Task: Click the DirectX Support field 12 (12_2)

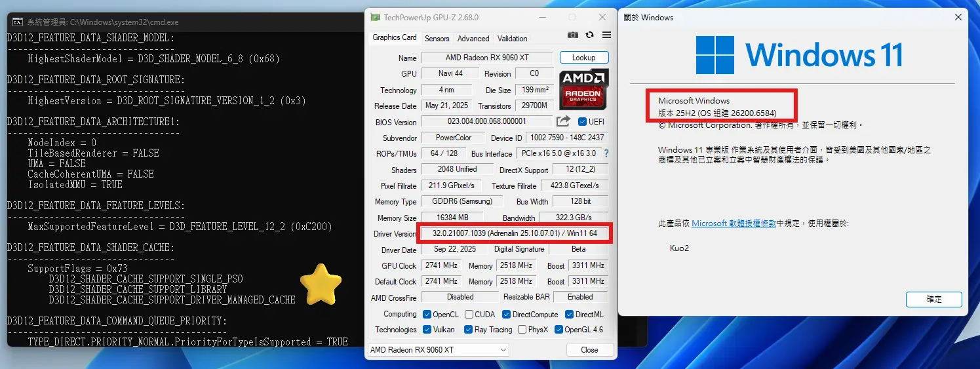Action: 580,170
